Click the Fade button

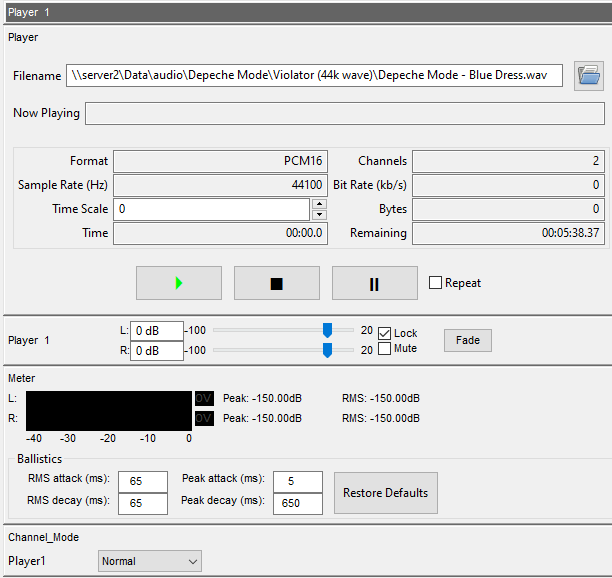(468, 340)
